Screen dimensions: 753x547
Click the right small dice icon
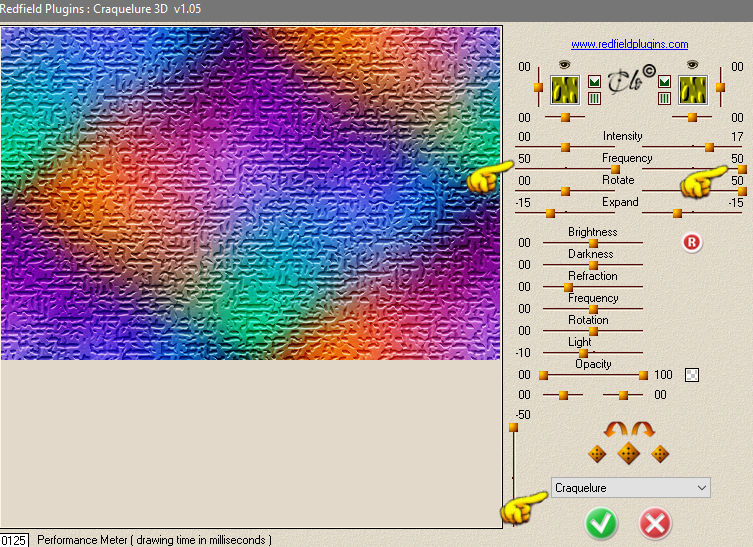pyautogui.click(x=660, y=454)
